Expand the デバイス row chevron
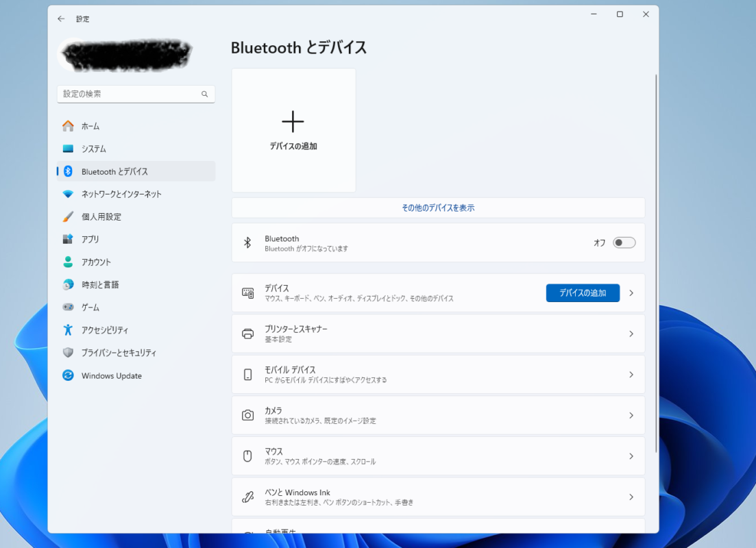Viewport: 756px width, 548px height. tap(631, 293)
